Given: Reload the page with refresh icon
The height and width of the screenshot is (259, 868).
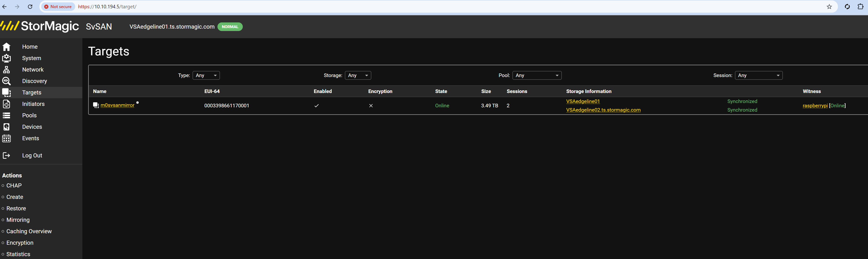Looking at the screenshot, I should [30, 7].
